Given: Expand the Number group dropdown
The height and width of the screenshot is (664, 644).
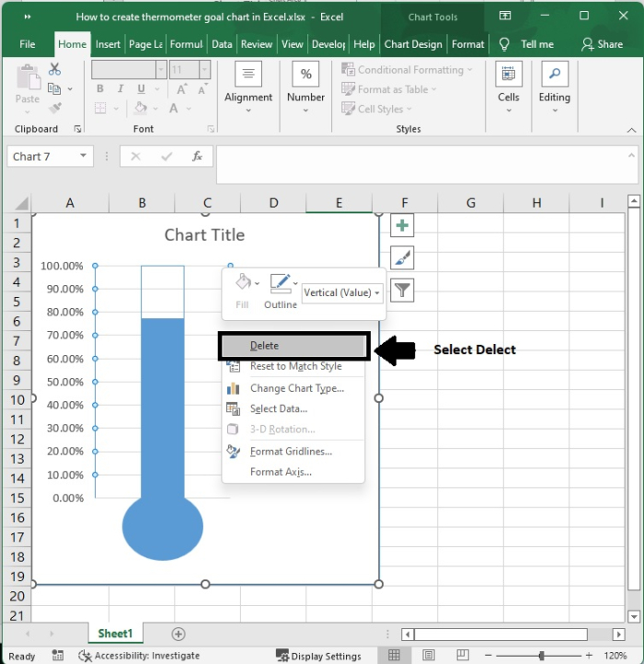Looking at the screenshot, I should click(x=305, y=110).
